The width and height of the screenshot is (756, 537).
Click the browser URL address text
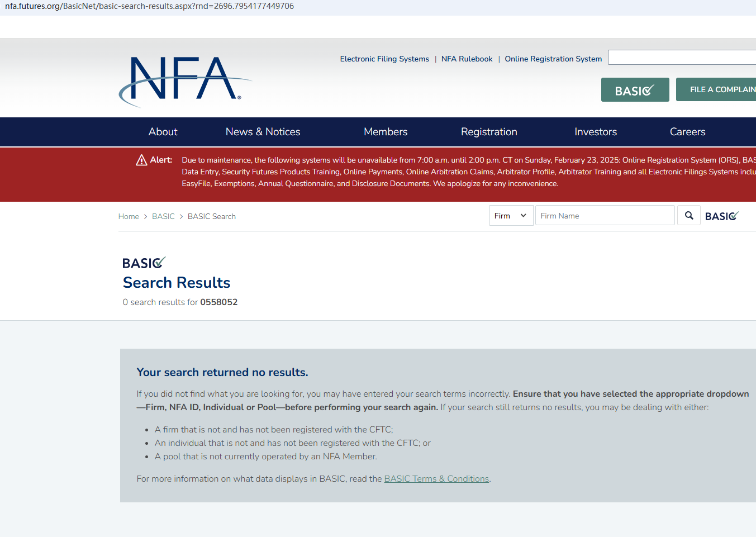[149, 6]
